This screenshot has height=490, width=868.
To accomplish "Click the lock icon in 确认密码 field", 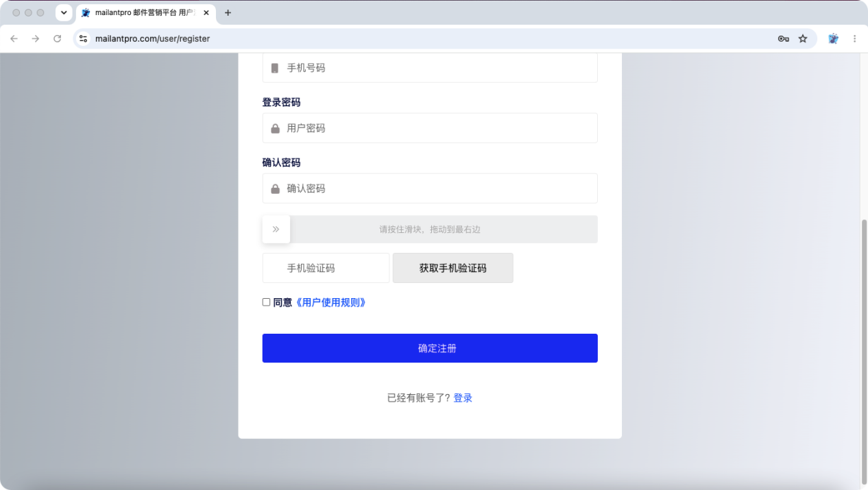I will tap(275, 188).
